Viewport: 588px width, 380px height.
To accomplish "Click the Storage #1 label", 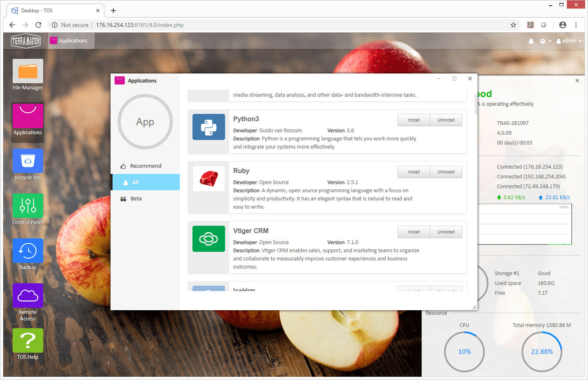I will (507, 273).
